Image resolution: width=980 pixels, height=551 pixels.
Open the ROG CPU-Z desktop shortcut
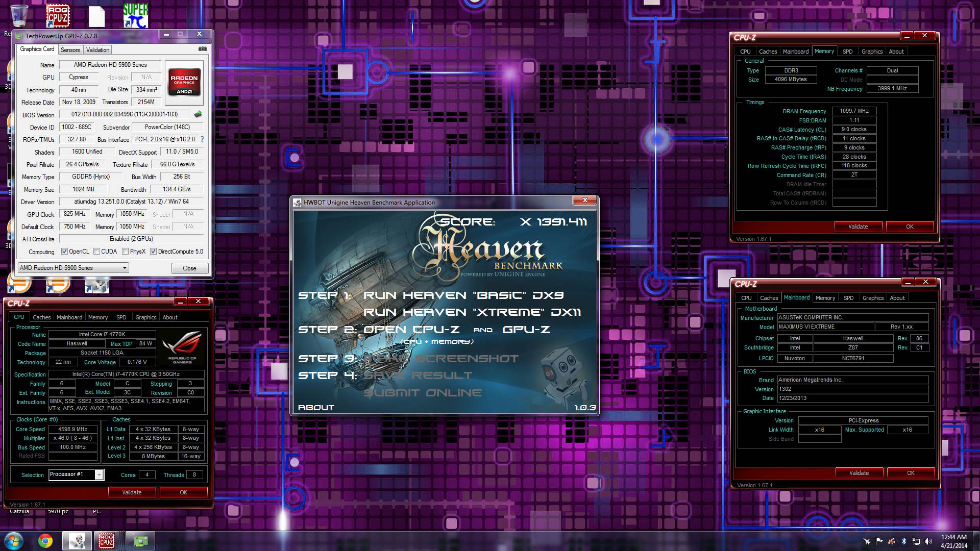point(58,16)
